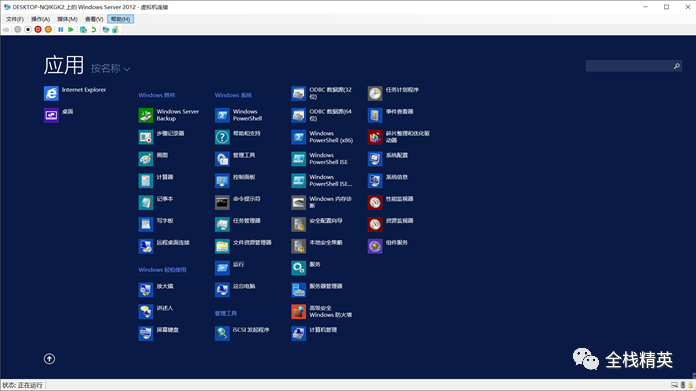
Task: Click the Checkpoint toolbar icon
Action: coord(83,30)
